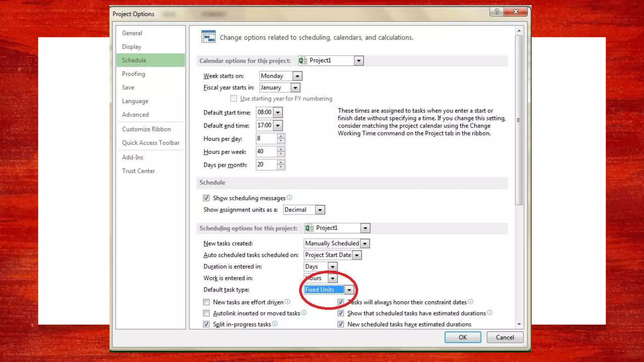The width and height of the screenshot is (644, 362).
Task: Open the Week starts on dropdown
Action: (x=297, y=76)
